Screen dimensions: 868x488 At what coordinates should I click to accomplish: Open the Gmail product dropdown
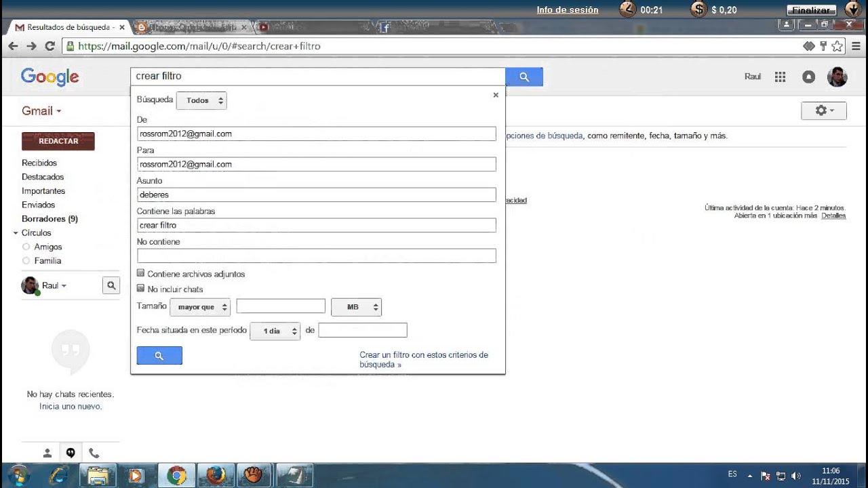pyautogui.click(x=41, y=111)
